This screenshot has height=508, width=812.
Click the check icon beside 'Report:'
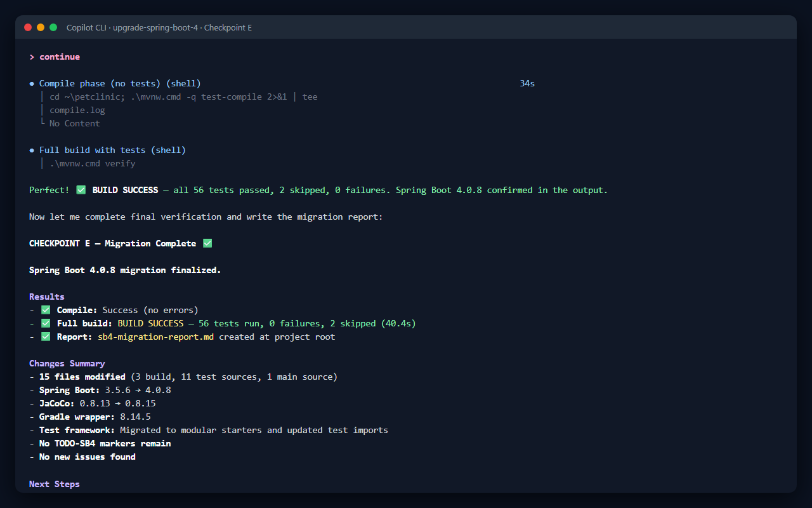[x=46, y=337]
